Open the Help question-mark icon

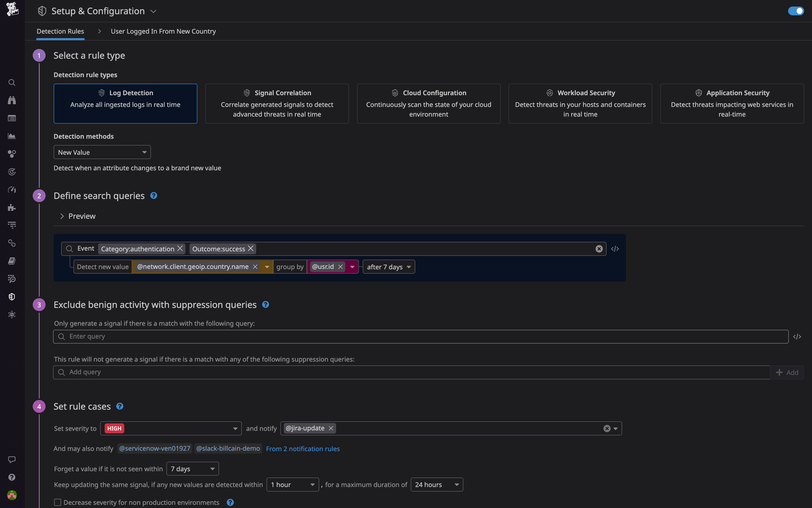[12, 477]
